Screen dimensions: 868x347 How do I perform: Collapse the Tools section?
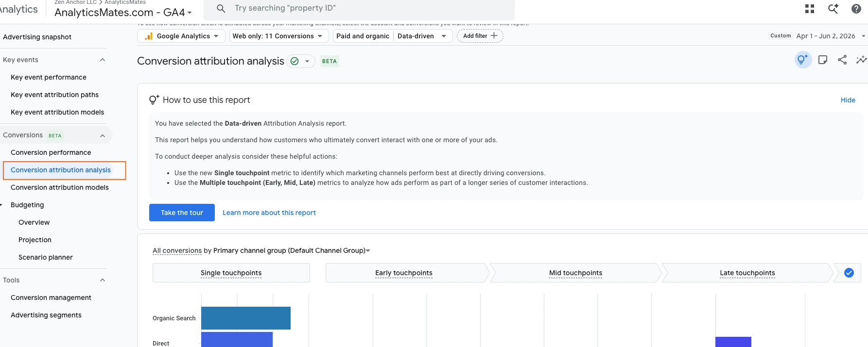103,280
